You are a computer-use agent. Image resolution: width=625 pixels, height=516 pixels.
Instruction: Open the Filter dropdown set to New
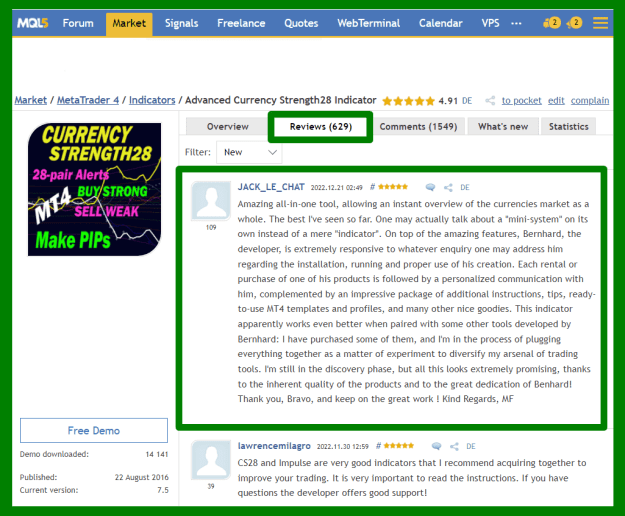coord(249,152)
